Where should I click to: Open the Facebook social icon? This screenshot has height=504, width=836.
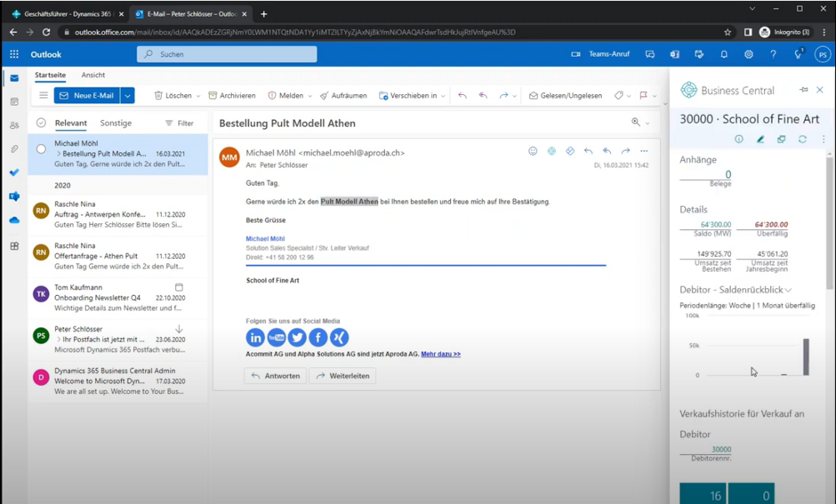click(x=318, y=337)
